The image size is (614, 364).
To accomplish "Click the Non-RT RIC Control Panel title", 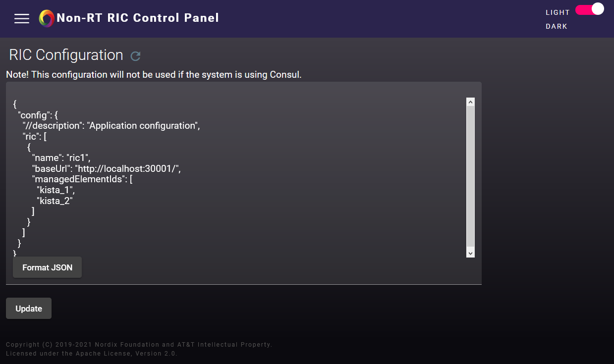I will [x=138, y=17].
